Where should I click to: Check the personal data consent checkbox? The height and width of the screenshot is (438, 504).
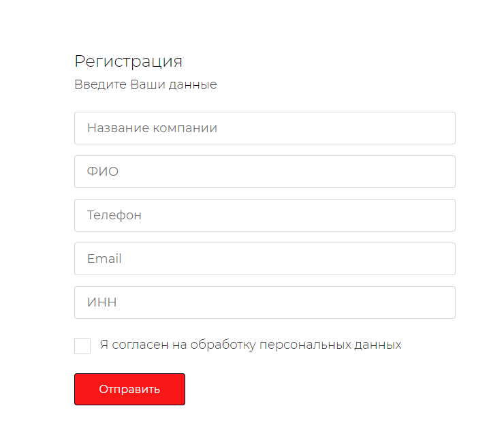pyautogui.click(x=82, y=345)
